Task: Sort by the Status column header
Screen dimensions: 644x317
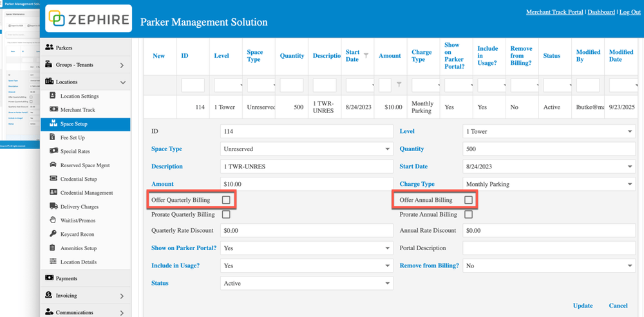Action: point(552,56)
